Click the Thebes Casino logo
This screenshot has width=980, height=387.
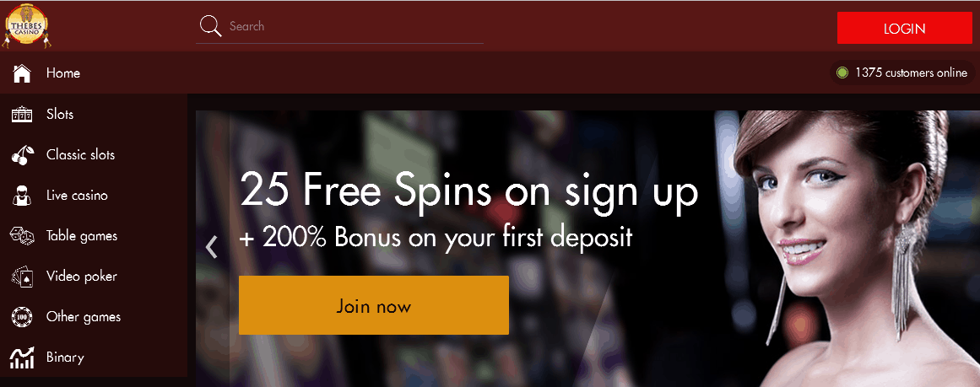point(27,25)
